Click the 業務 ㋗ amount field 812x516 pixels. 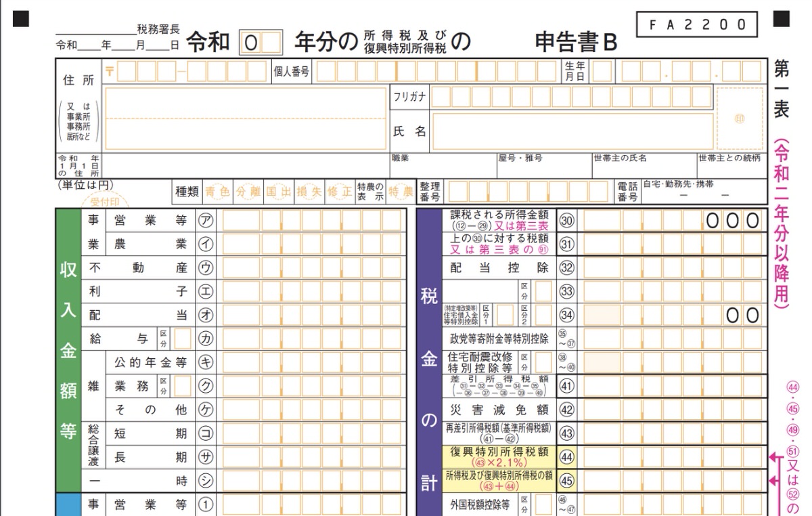pyautogui.click(x=313, y=386)
